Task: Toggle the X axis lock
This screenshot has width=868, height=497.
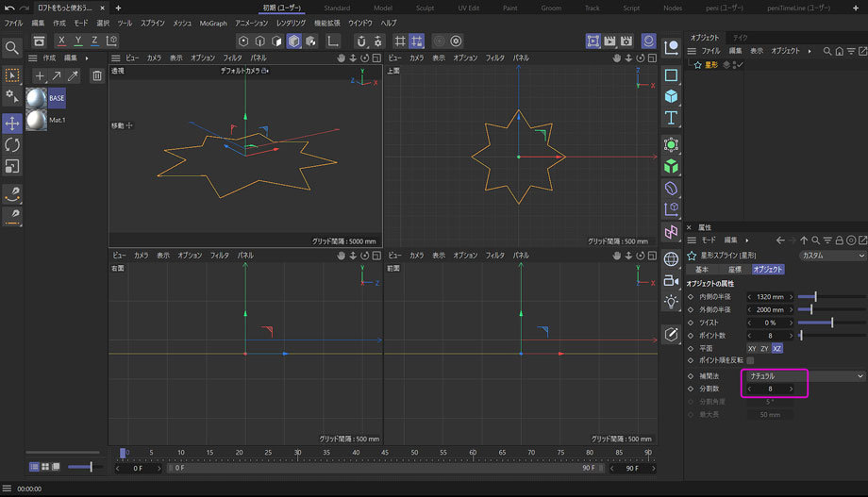Action: coord(61,41)
